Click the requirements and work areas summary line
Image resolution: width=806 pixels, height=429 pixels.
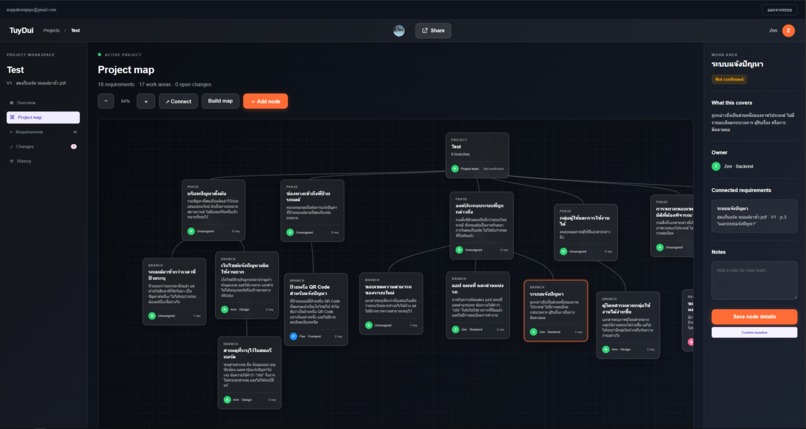point(155,84)
